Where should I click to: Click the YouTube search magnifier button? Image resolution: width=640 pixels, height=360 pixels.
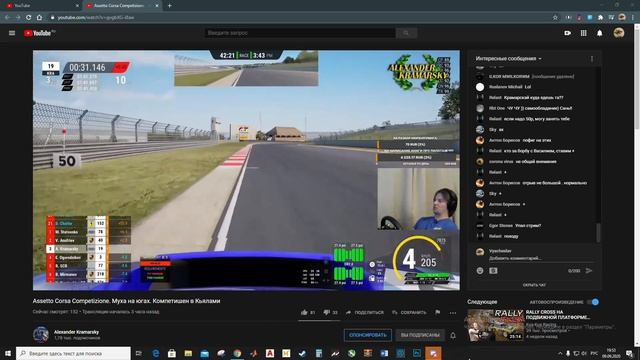pos(406,33)
